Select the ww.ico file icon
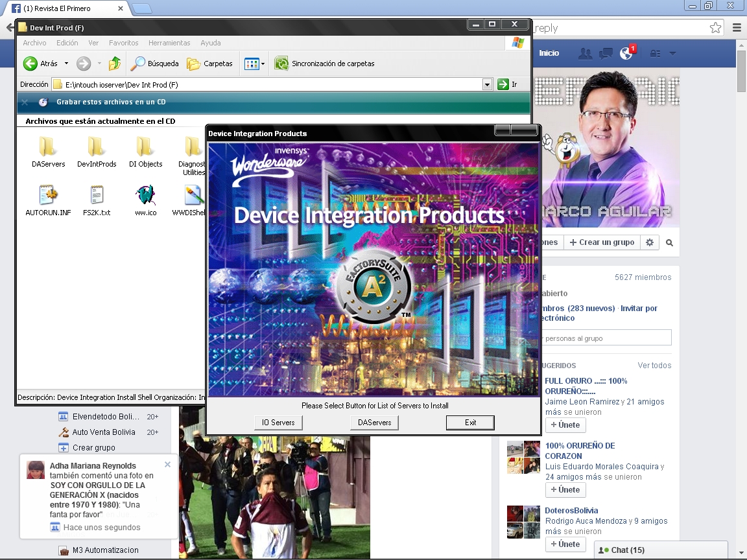This screenshot has height=560, width=747. pyautogui.click(x=145, y=194)
